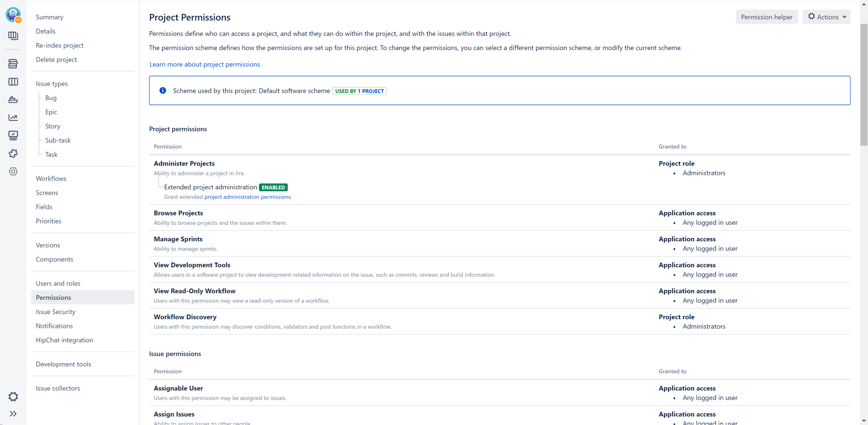Image resolution: width=868 pixels, height=425 pixels.
Task: Open the Reports chart icon
Action: (x=13, y=118)
